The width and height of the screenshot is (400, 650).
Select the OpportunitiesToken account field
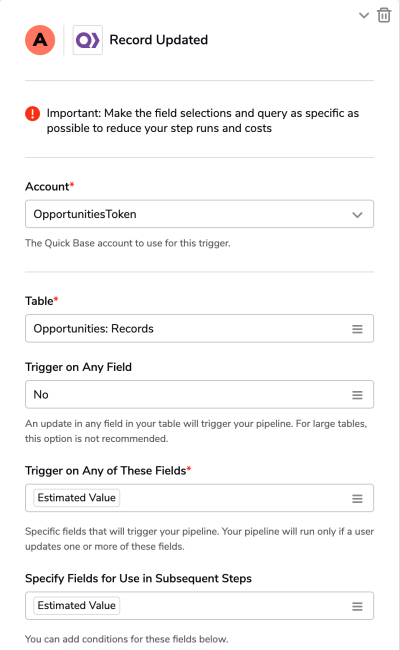199,214
